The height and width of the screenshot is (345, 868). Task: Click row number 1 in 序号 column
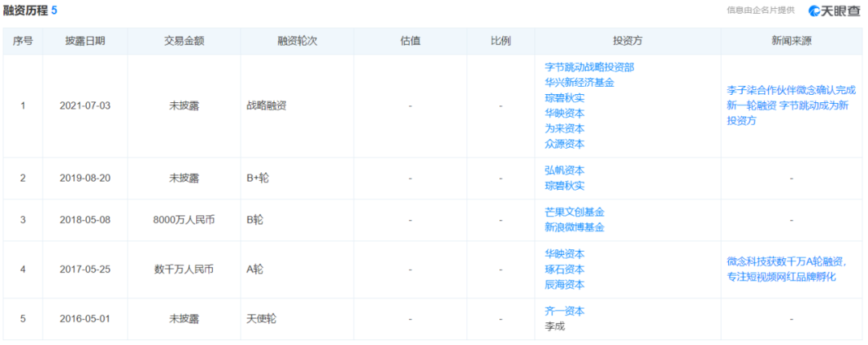coord(23,106)
